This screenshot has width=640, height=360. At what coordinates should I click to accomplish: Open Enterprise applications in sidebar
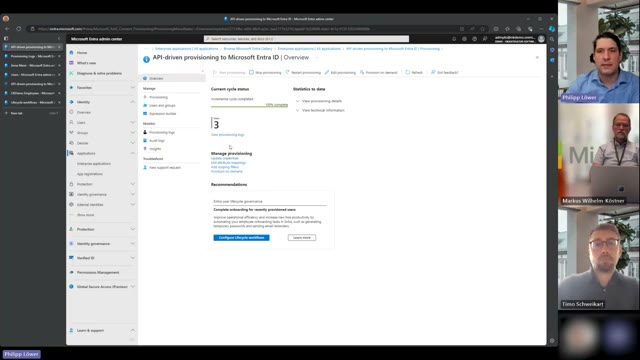[93, 164]
